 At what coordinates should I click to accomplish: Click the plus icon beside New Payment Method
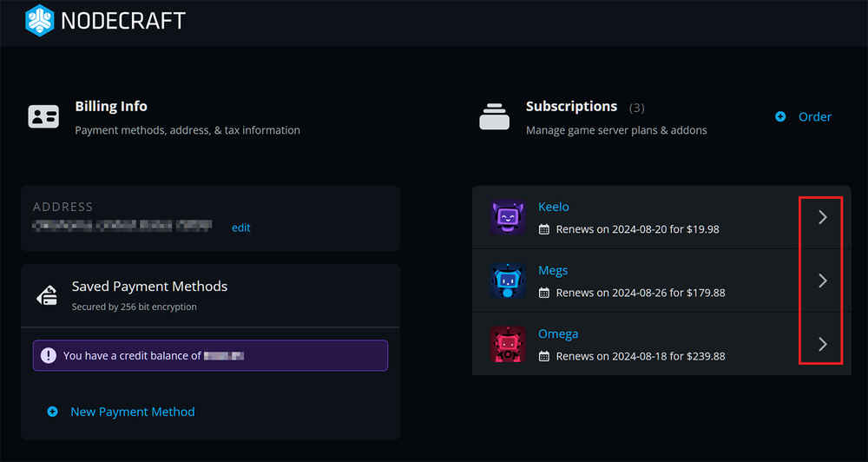point(52,412)
